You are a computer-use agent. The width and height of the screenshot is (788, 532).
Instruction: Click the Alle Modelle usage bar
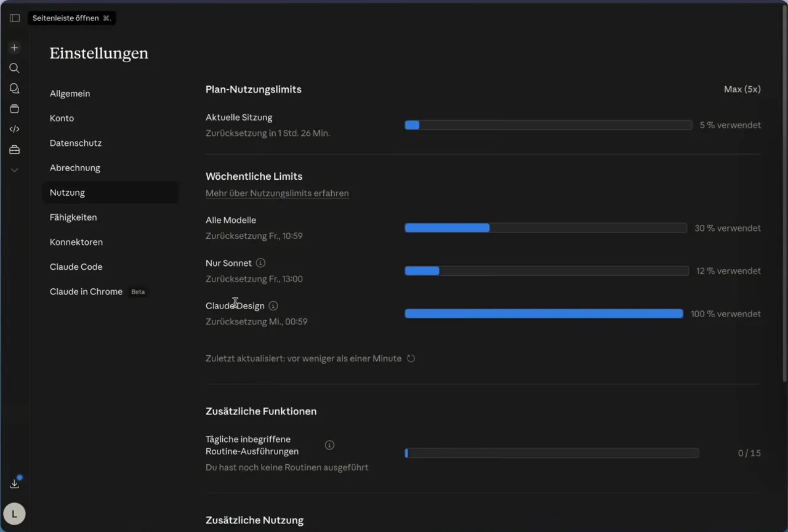(x=545, y=228)
